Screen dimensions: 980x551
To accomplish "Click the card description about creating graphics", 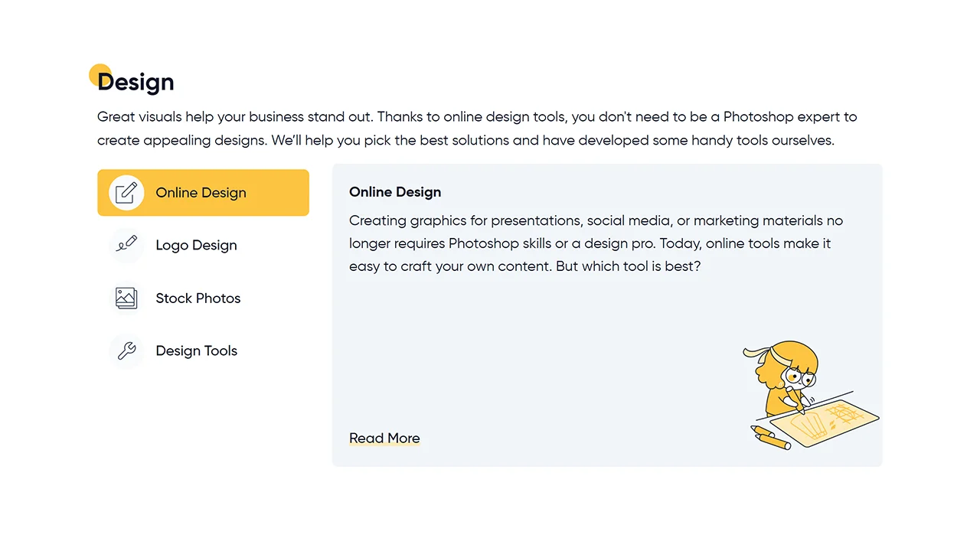I will point(596,243).
